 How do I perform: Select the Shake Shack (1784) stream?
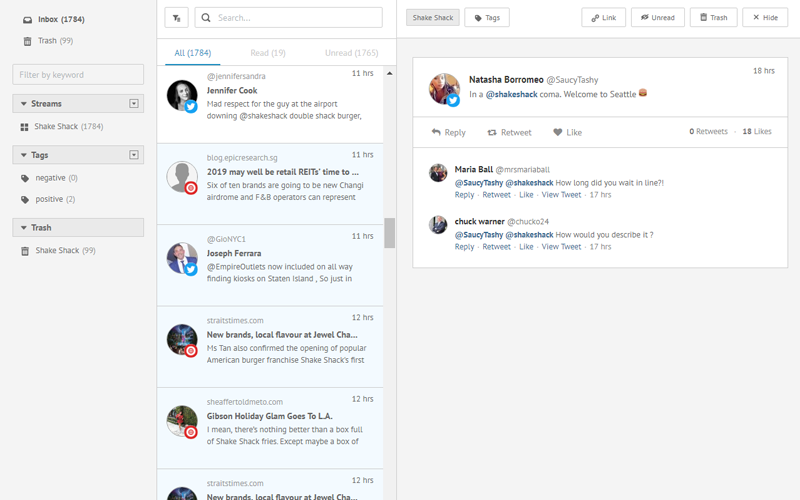tap(68, 127)
